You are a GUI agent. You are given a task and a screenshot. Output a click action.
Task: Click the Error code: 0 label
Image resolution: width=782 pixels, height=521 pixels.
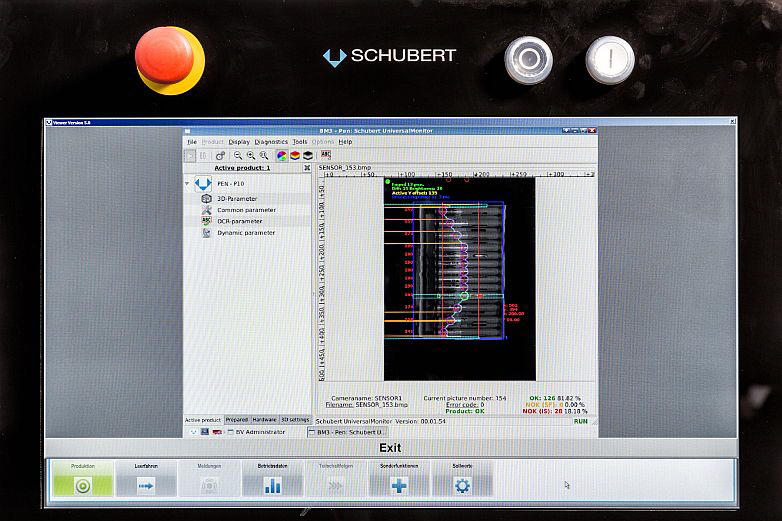465,405
